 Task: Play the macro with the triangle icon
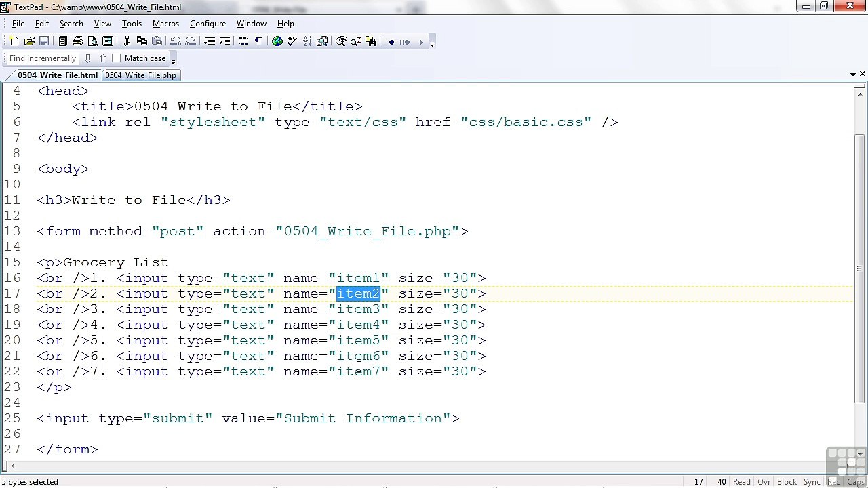point(420,42)
